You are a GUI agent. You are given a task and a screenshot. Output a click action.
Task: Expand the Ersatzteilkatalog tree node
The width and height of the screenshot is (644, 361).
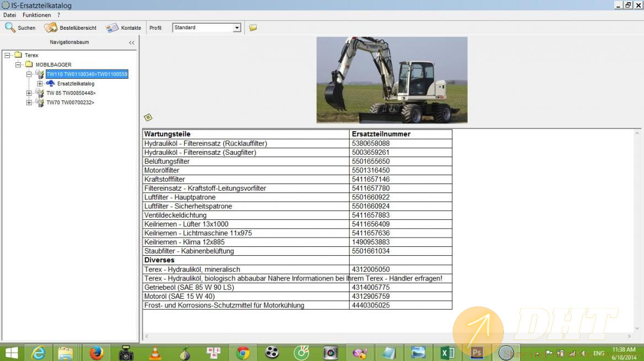(40, 83)
